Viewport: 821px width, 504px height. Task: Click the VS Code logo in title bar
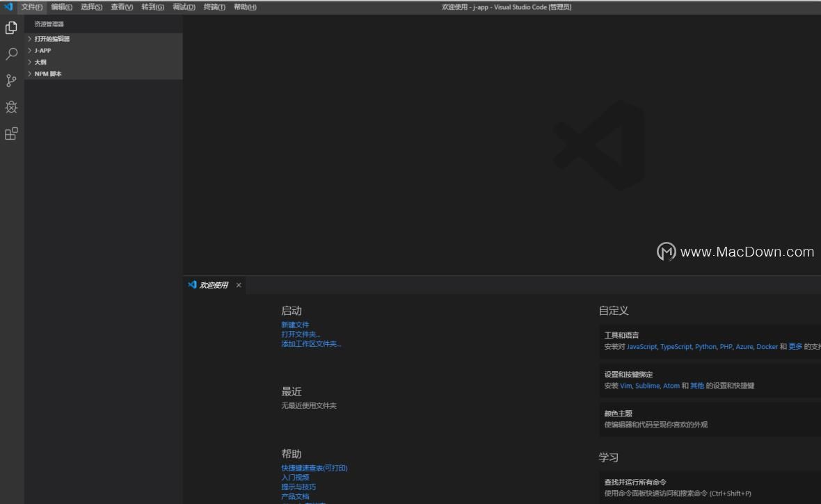[8, 7]
